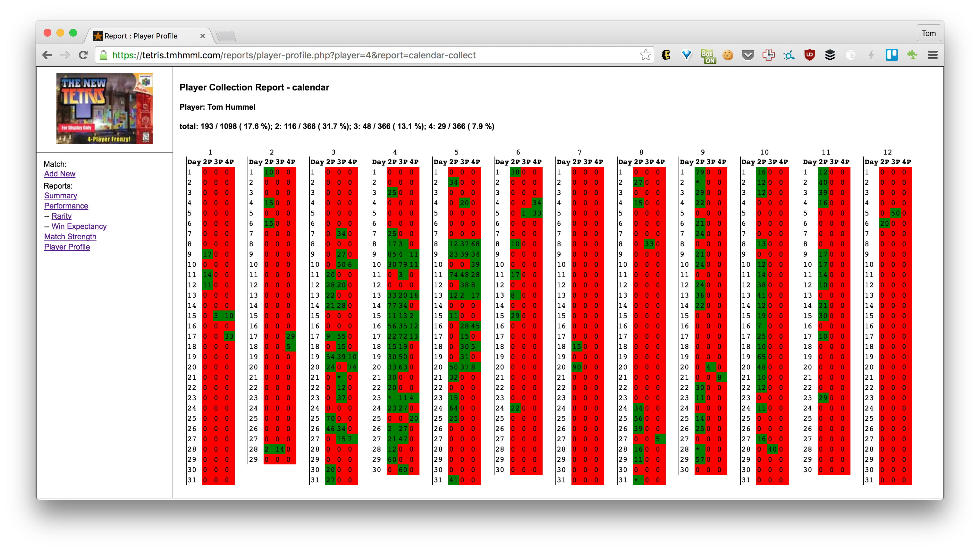Image resolution: width=980 pixels, height=551 pixels.
Task: Toggle the Box ON extension
Action: click(708, 56)
